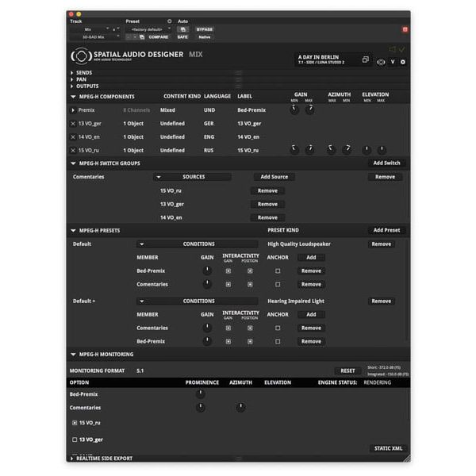The width and height of the screenshot is (476, 476).
Task: Open the 3D-SAD Mix track dropdown
Action: (x=95, y=37)
